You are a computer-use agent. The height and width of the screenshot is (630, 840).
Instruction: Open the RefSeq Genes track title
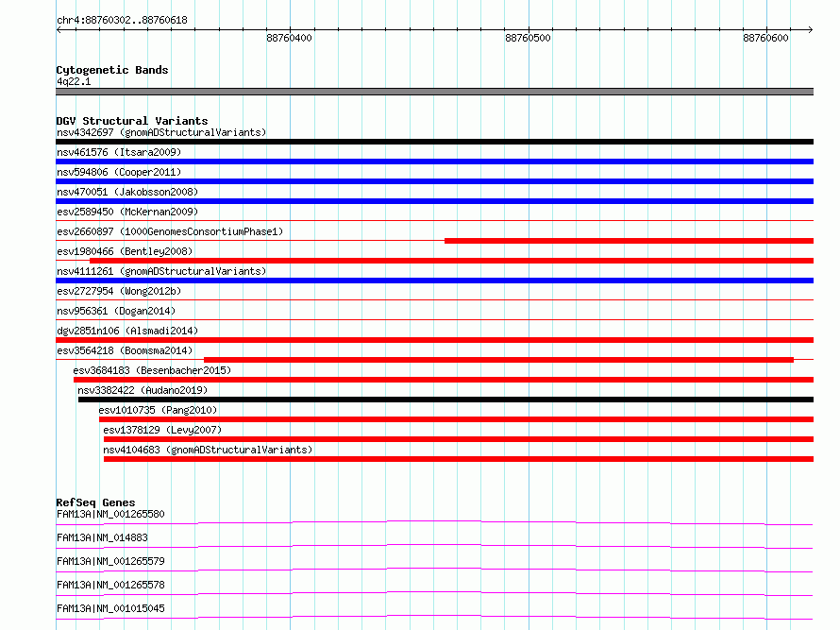click(96, 502)
